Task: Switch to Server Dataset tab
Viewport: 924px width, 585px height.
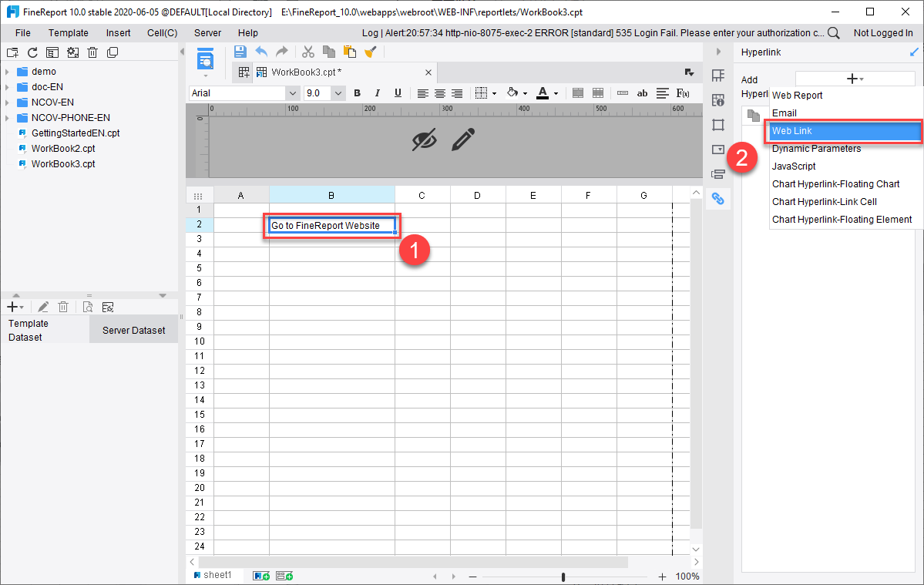Action: tap(134, 331)
